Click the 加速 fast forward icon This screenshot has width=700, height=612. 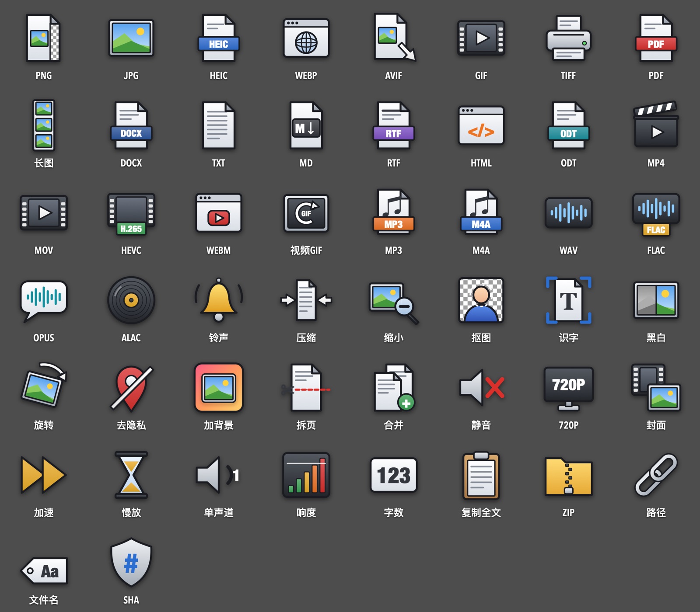[x=43, y=475]
